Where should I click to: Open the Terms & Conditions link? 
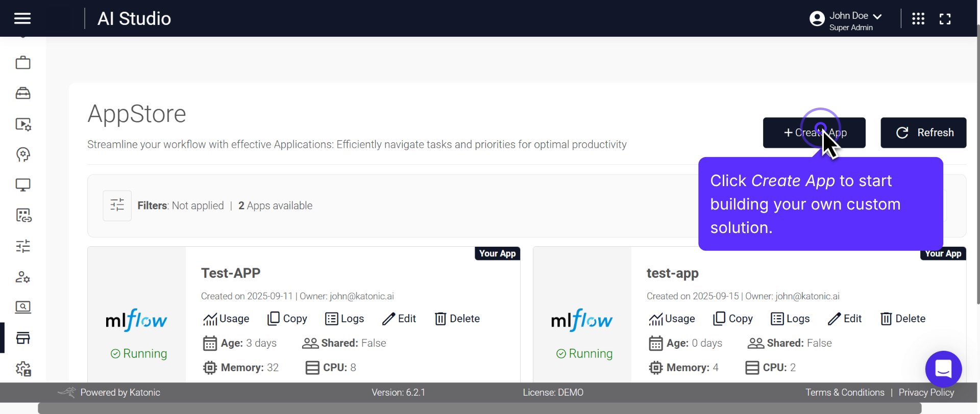(x=845, y=392)
